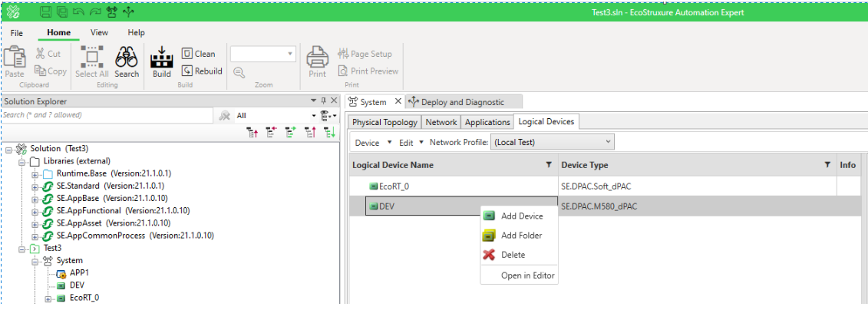Open the Network Profile combo box
Viewport: 868px width, 310px height.
pos(553,143)
